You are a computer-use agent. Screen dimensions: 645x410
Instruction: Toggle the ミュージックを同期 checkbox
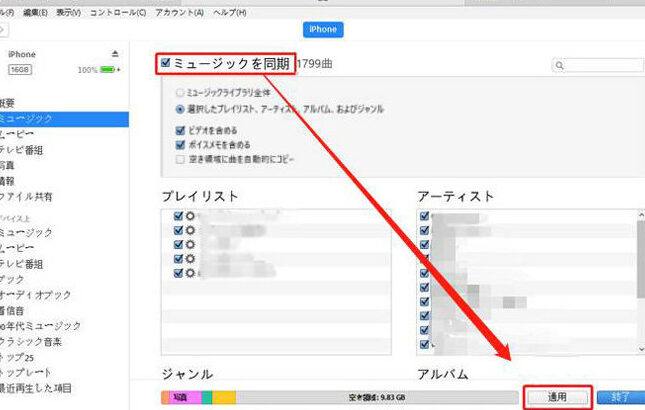tap(166, 64)
